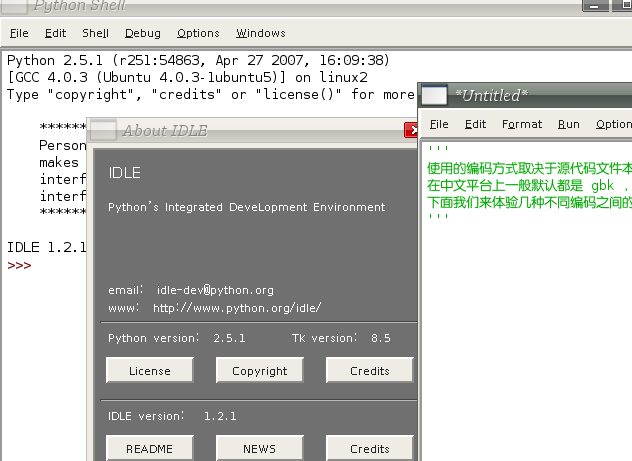Close the About IDLE dialog
This screenshot has height=461, width=632.
tap(411, 130)
